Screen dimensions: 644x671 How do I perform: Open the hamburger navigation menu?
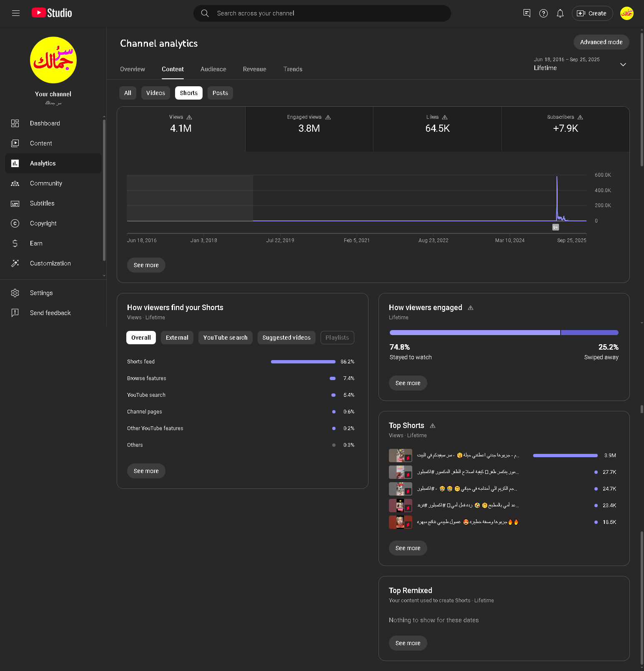(x=16, y=13)
